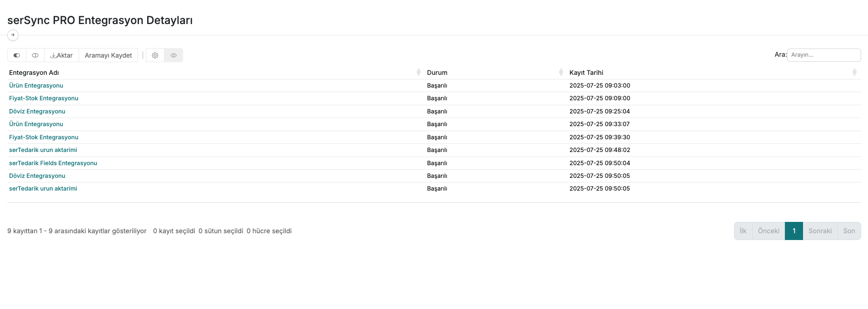Sort by the Kayıt Tarihi column arrows
The height and width of the screenshot is (309, 868).
854,73
